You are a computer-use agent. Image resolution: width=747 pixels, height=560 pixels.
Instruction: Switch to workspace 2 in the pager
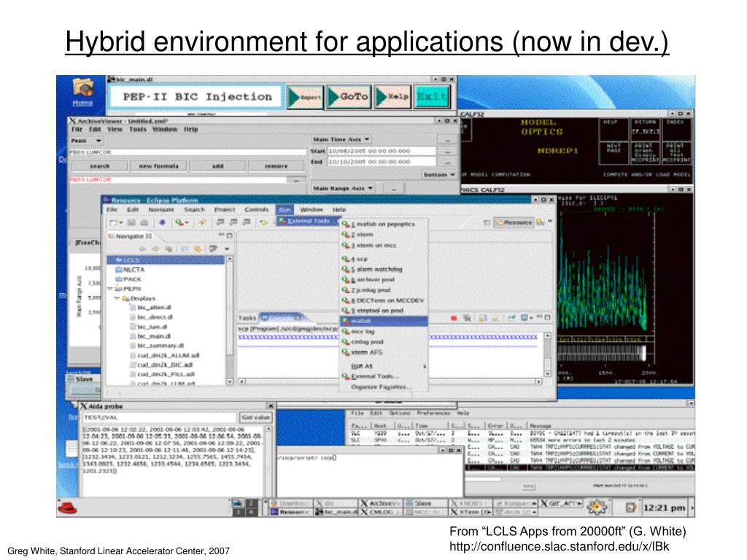point(251,503)
